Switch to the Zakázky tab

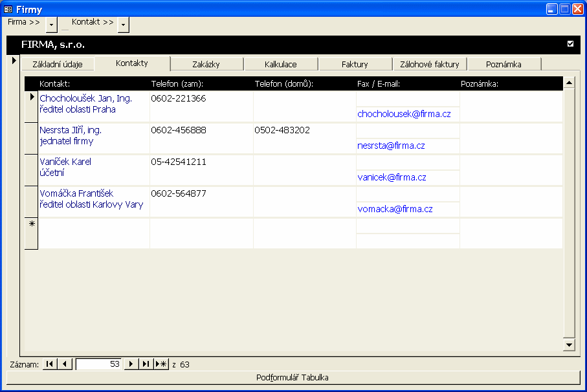206,64
